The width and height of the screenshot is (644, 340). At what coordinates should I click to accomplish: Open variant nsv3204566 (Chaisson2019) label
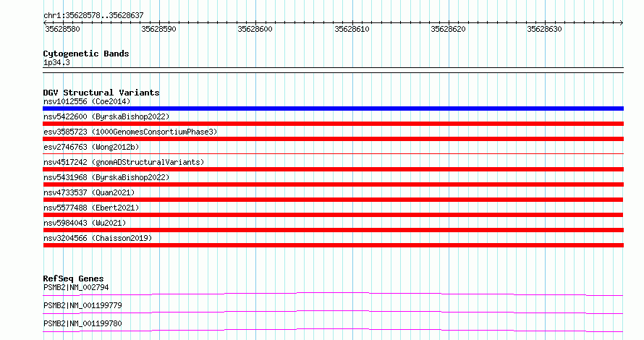pyautogui.click(x=98, y=238)
